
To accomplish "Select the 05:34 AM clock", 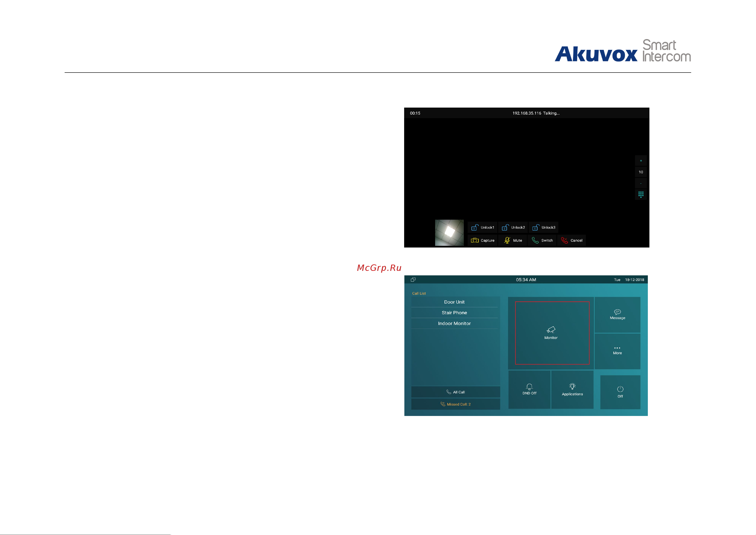I will [526, 280].
